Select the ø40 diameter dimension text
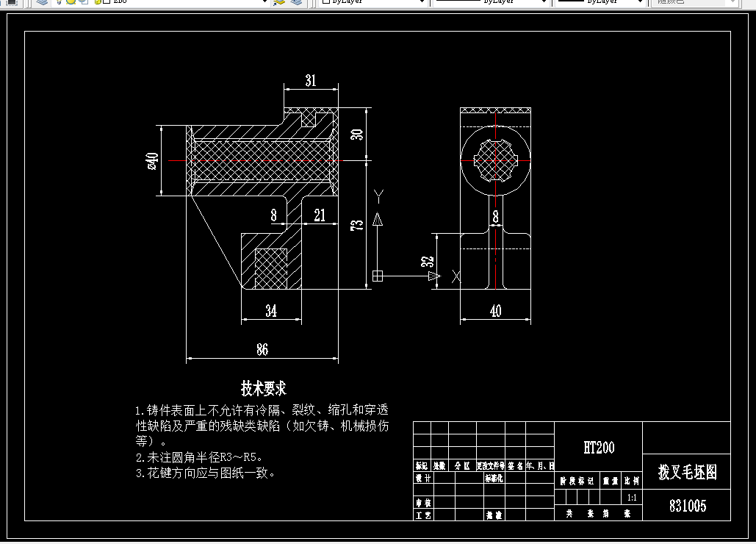 (x=152, y=161)
